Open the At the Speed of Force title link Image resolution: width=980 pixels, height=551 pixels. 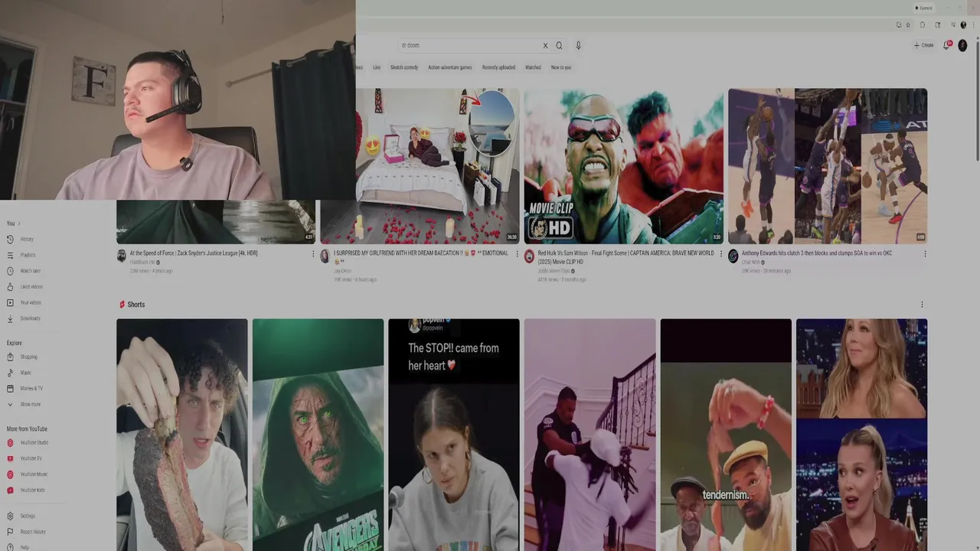[194, 253]
